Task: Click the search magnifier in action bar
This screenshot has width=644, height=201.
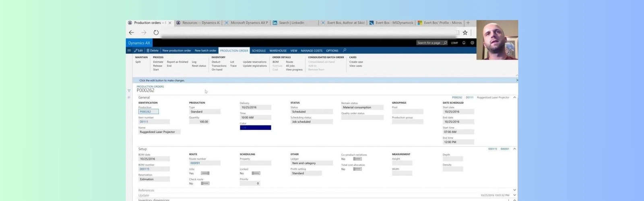Action: click(x=345, y=51)
